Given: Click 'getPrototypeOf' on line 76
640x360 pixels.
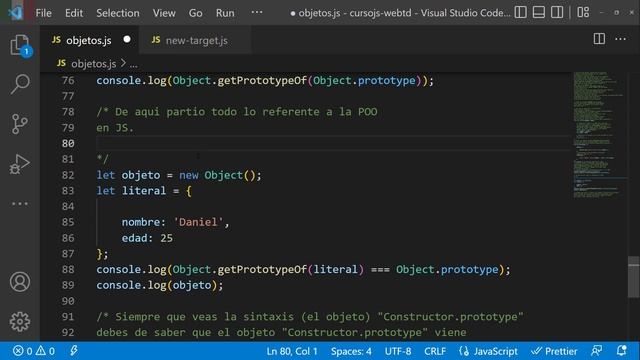Looking at the screenshot, I should coord(262,80).
